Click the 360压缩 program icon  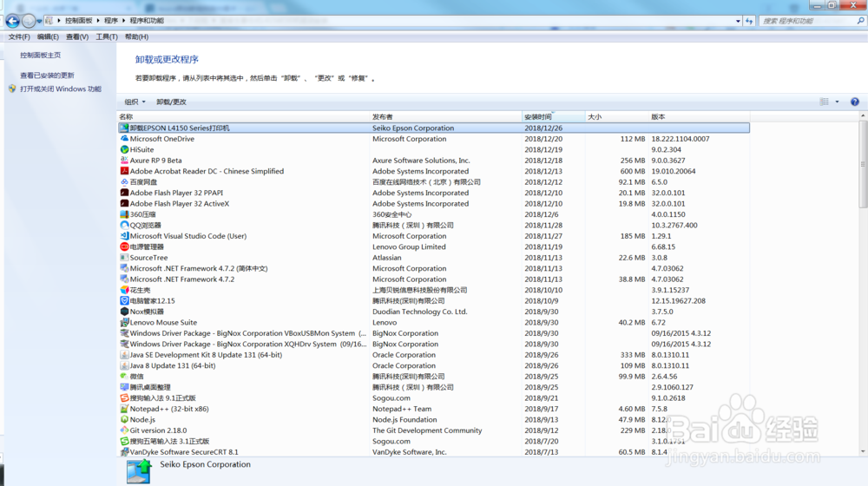(x=124, y=214)
